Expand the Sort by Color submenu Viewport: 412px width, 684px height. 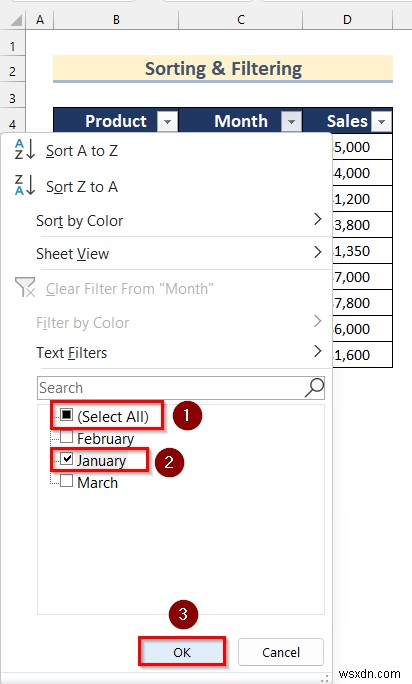(x=179, y=220)
